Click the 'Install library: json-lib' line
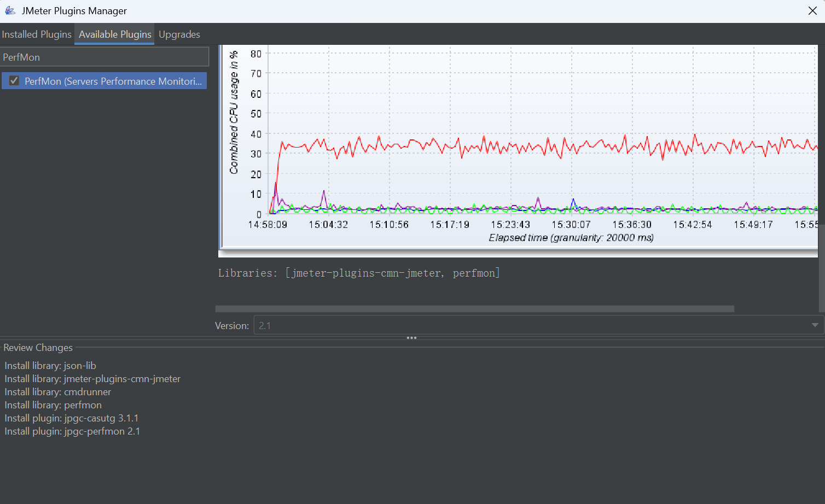Viewport: 825px width, 504px height. point(50,366)
